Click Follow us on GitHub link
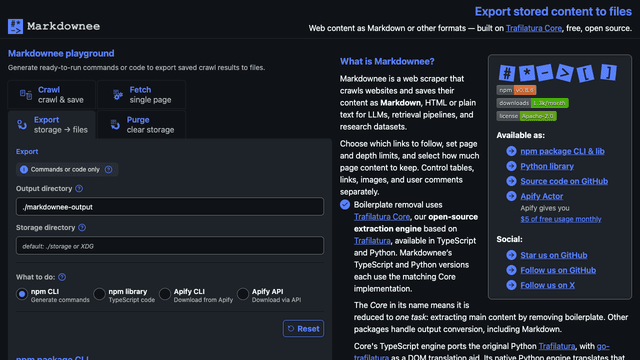Screen dimensions: 640x360 click(x=558, y=270)
